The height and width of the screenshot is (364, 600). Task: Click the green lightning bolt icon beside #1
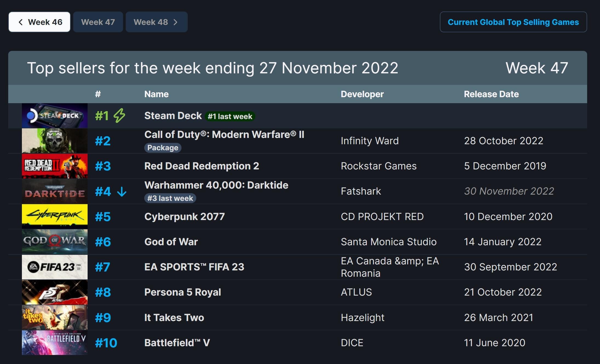click(x=119, y=115)
